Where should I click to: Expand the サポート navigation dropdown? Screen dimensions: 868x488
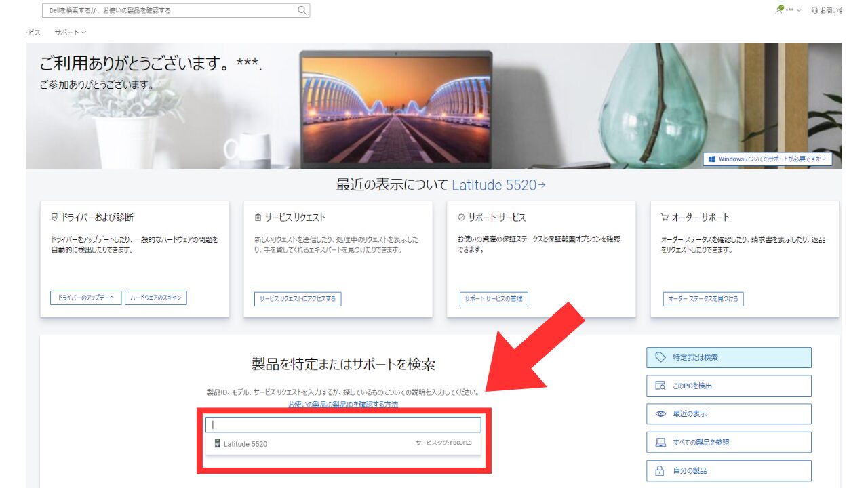pos(70,33)
